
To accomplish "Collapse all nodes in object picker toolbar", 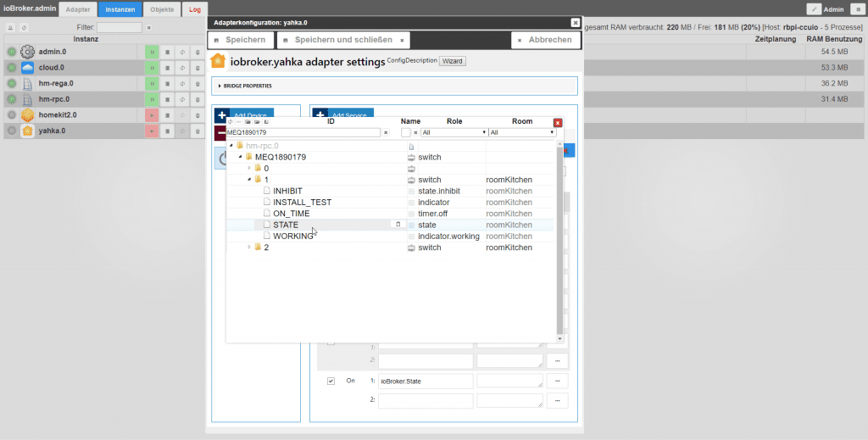I will coord(239,122).
